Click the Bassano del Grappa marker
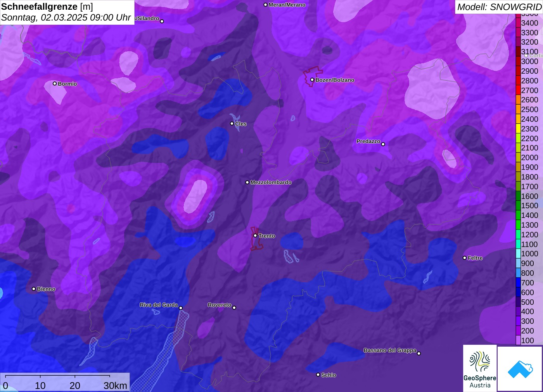 coord(419,353)
